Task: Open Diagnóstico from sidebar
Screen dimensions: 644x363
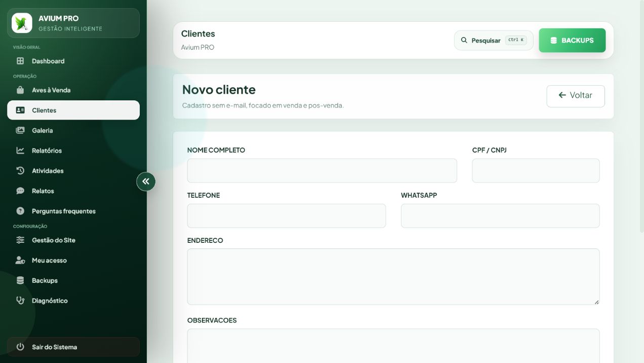Action: 73,301
